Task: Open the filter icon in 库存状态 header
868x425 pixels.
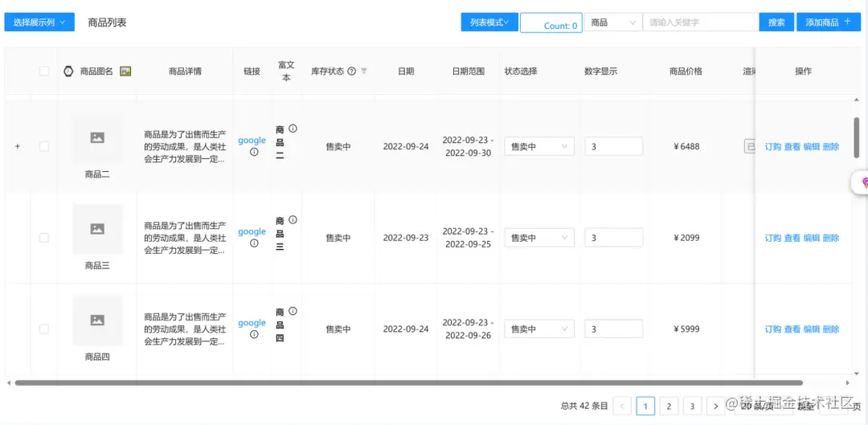Action: pos(364,72)
